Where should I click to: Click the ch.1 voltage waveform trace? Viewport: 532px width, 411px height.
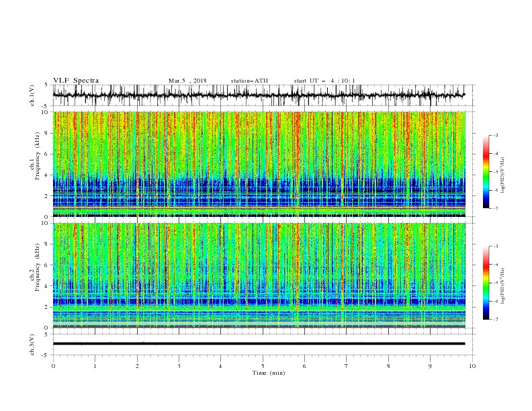pos(259,95)
